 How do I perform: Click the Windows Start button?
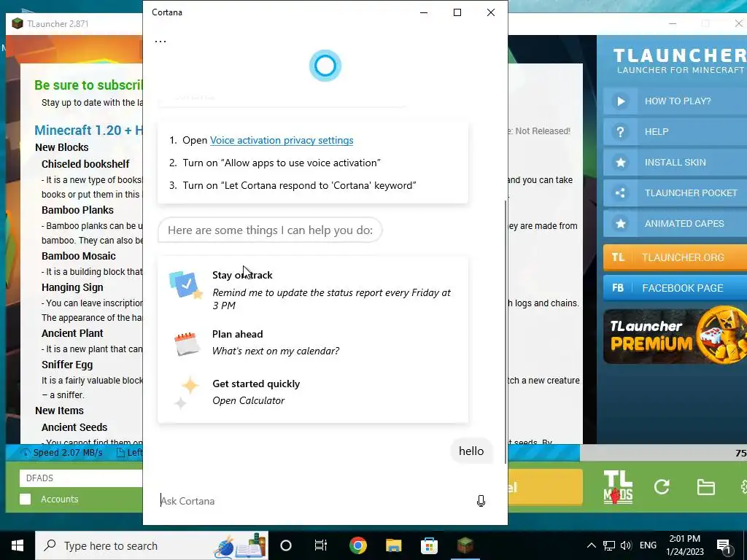(18, 545)
